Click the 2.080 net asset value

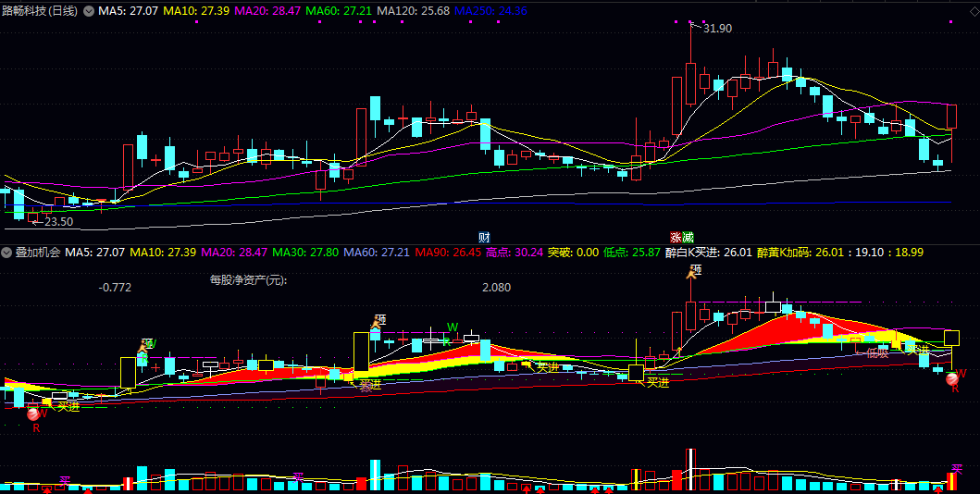[496, 288]
